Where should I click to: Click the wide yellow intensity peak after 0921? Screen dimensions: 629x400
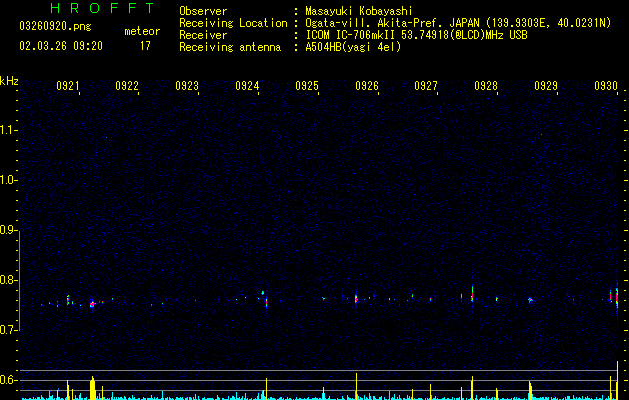click(x=93, y=388)
